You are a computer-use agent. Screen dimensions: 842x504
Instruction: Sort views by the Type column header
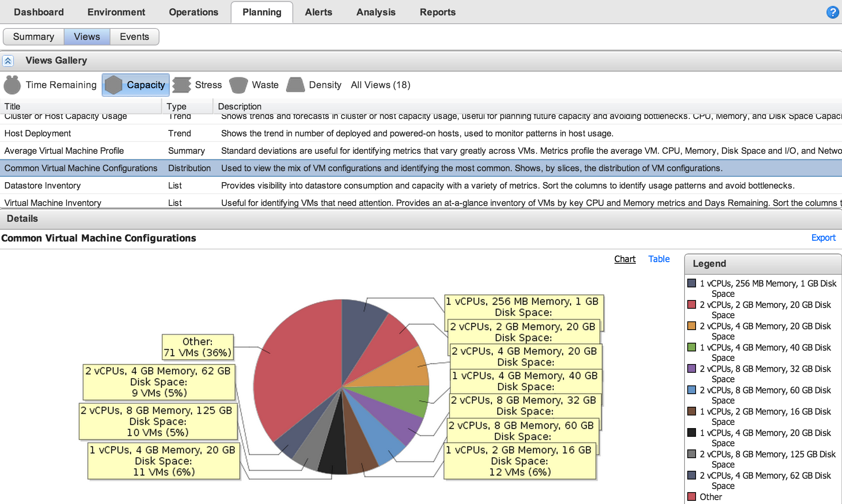(176, 106)
